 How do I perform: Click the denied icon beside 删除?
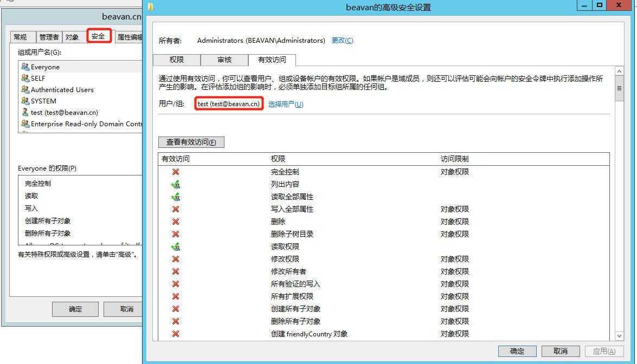click(x=176, y=222)
